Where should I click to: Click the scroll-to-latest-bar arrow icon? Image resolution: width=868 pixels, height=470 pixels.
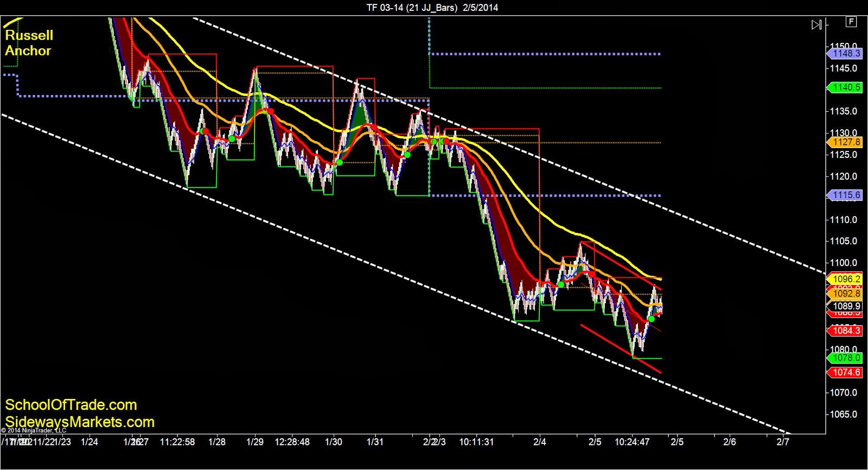click(816, 24)
